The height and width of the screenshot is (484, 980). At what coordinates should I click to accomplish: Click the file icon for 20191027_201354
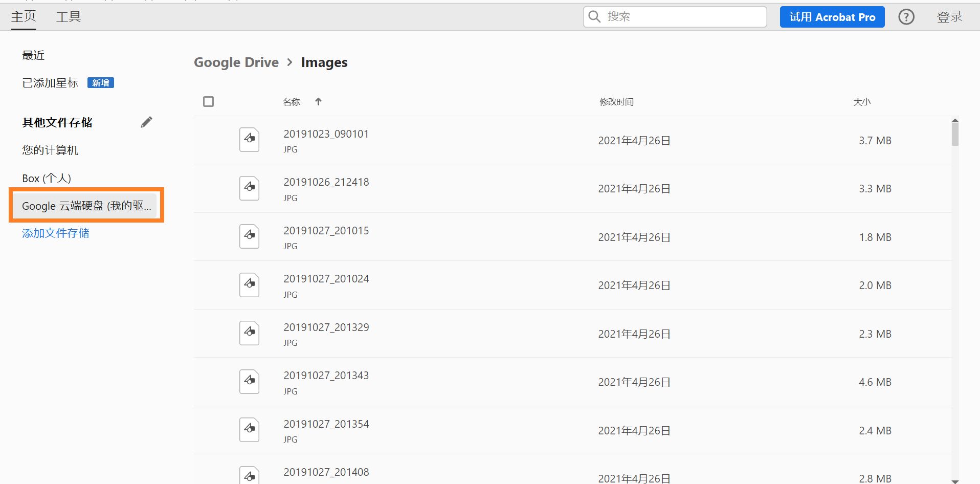249,430
